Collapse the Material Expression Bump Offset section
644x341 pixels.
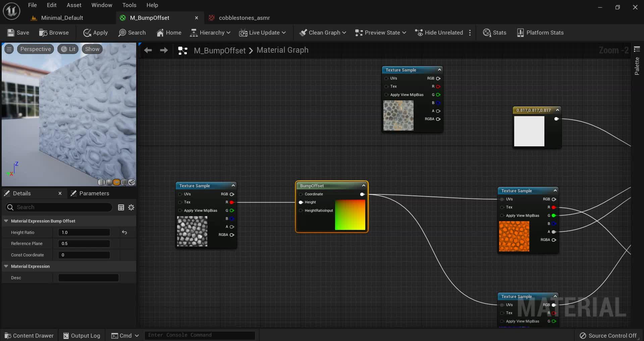[6, 221]
